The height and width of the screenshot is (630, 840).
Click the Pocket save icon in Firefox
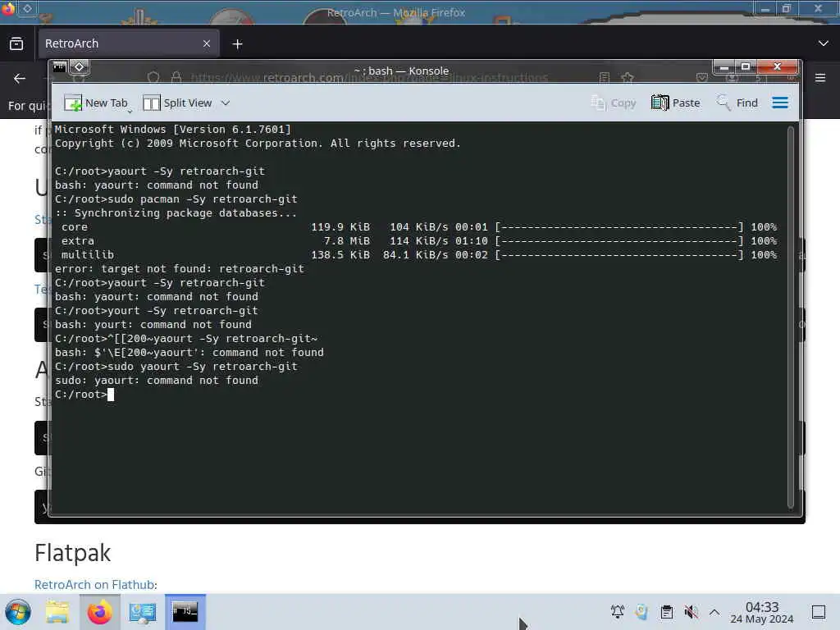point(702,78)
